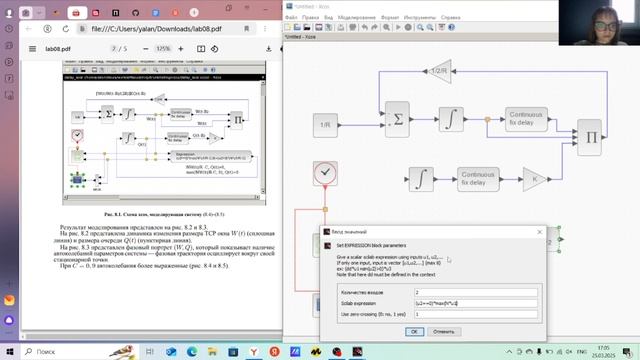
Task: Click the Save diagram icon in Xcos toolbar
Action: tap(319, 27)
